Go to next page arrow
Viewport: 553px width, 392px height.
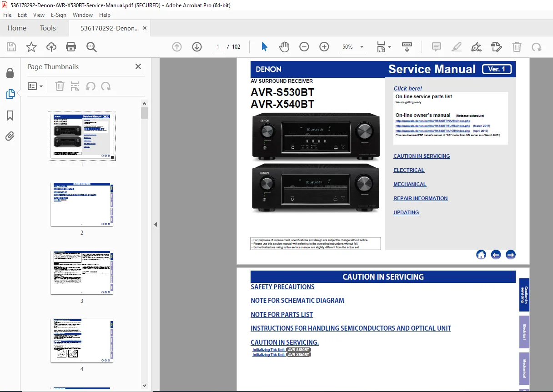(x=197, y=47)
